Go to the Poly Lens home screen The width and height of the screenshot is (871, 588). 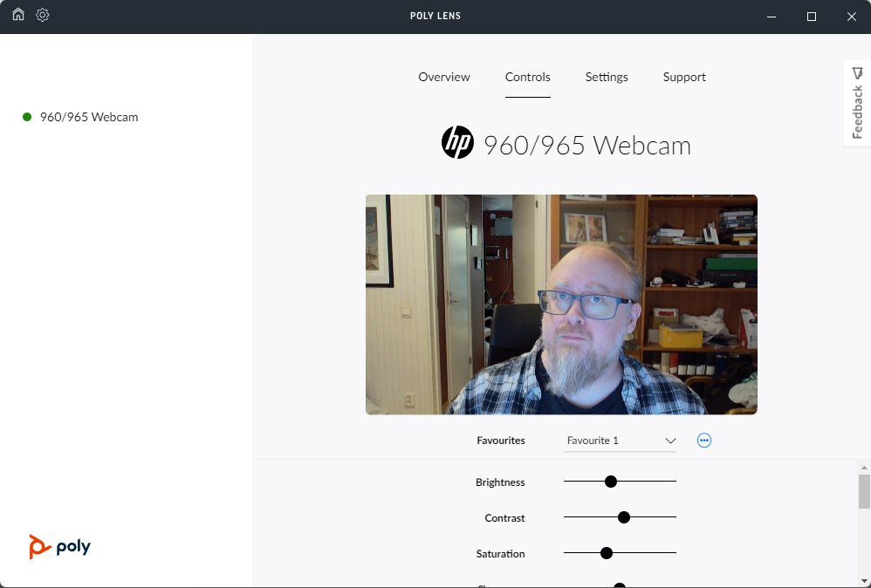click(18, 15)
